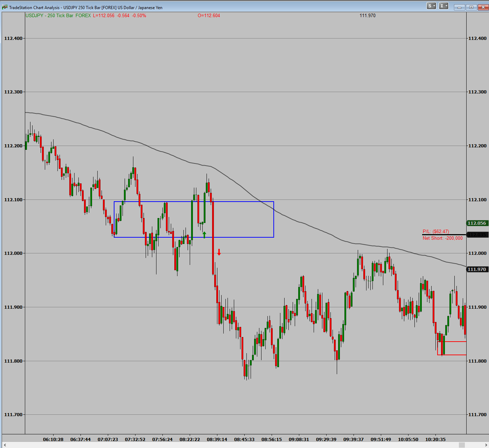This screenshot has width=489, height=448.
Task: Click the 111.970 moving average price tag
Action: pos(477,269)
